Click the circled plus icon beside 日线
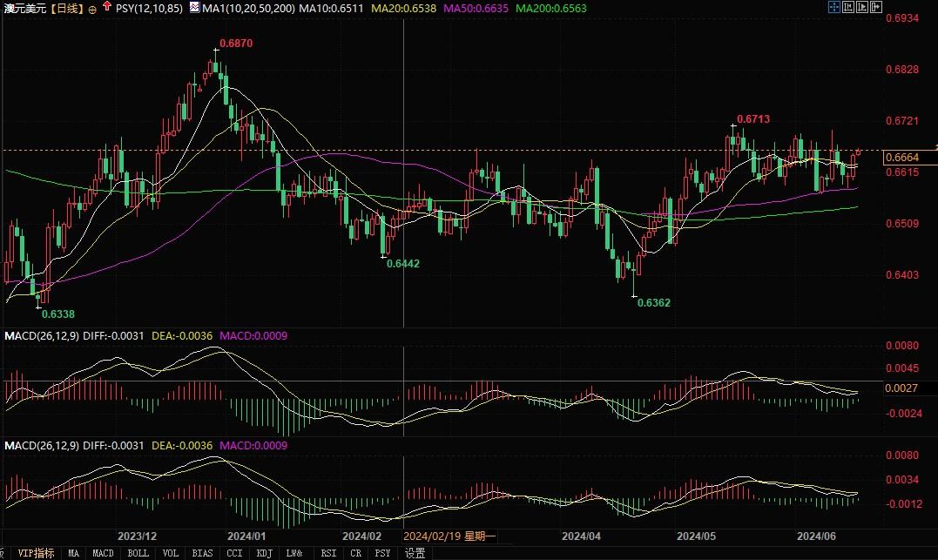Screen dimensions: 938x560 point(92,9)
